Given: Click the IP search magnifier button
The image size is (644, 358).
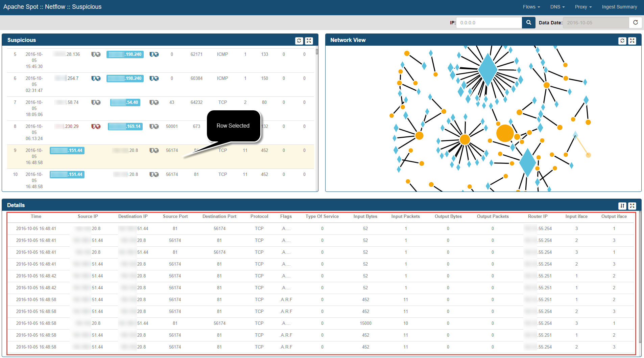Looking at the screenshot, I should (529, 23).
